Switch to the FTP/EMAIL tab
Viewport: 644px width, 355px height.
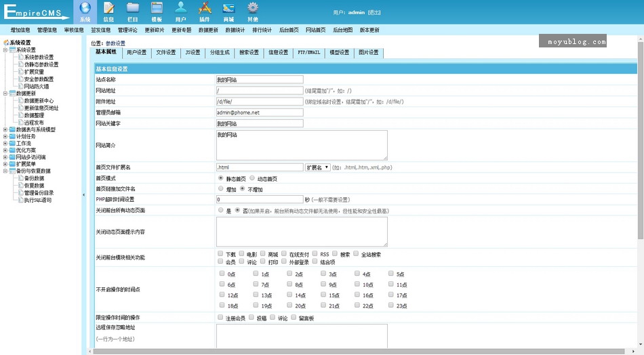(309, 53)
